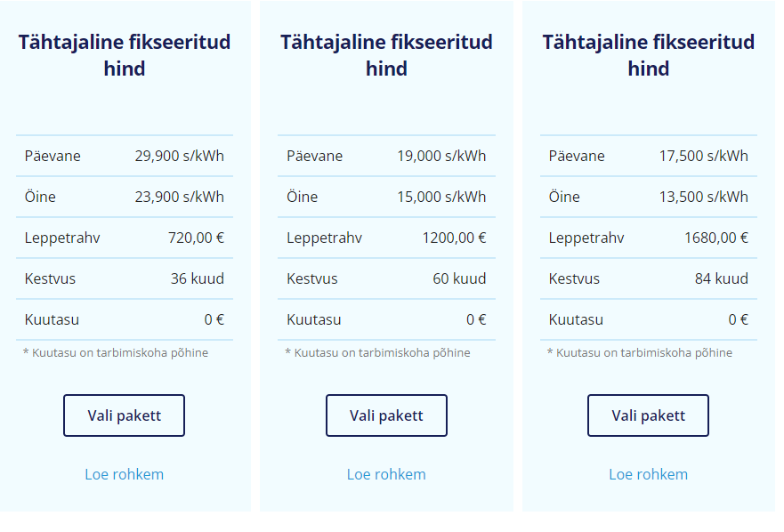Click the 23,900 s/kWh night price

tap(179, 197)
